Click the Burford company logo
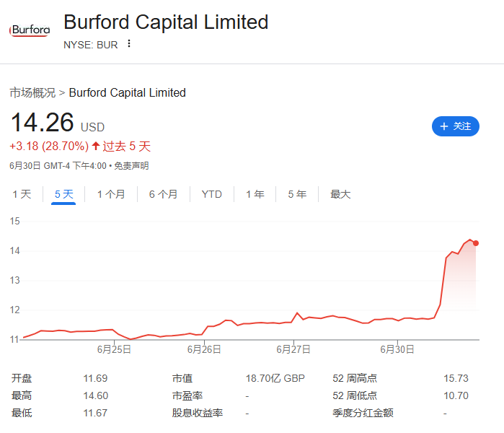Screen dimensions: 504x433 pos(30,30)
